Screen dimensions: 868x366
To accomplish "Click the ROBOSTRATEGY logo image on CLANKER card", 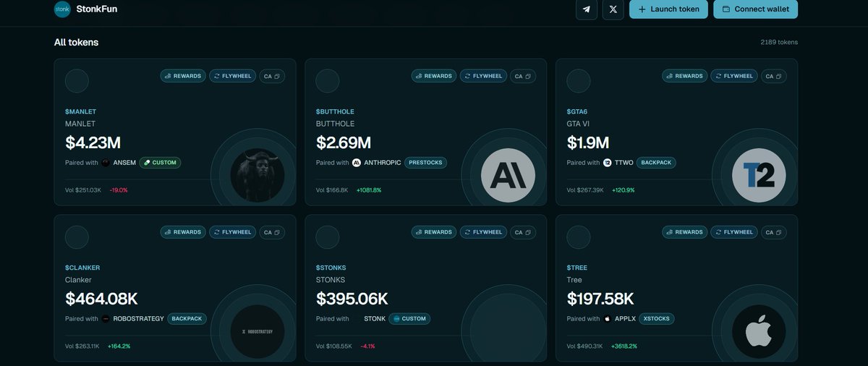I will pyautogui.click(x=258, y=331).
